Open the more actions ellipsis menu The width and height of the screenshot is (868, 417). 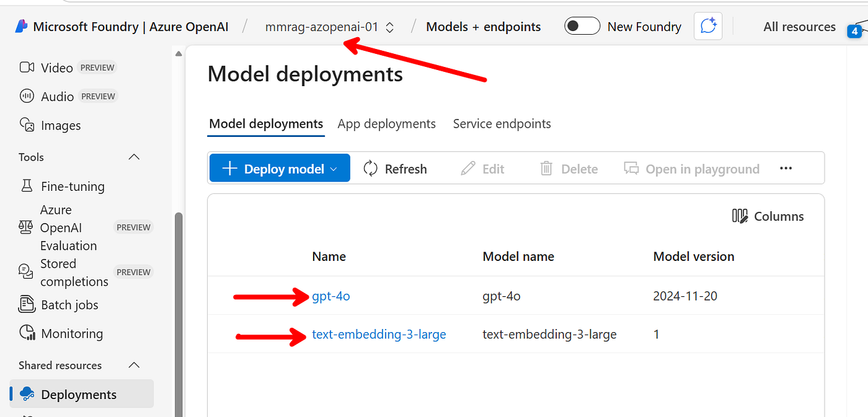786,169
